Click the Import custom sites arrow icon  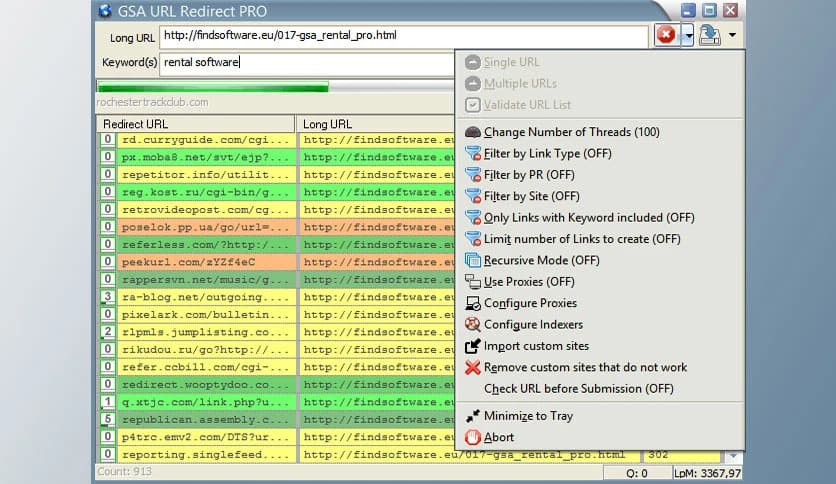pyautogui.click(x=472, y=346)
